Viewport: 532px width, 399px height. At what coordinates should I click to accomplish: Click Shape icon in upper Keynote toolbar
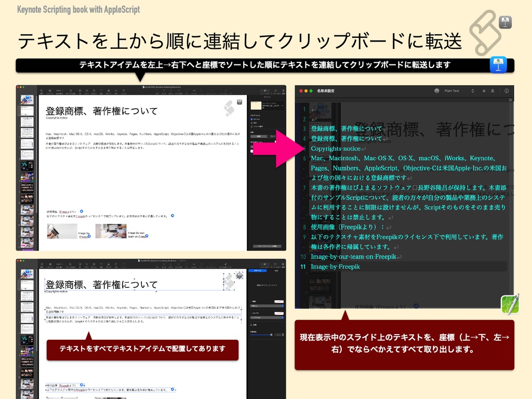point(101,90)
